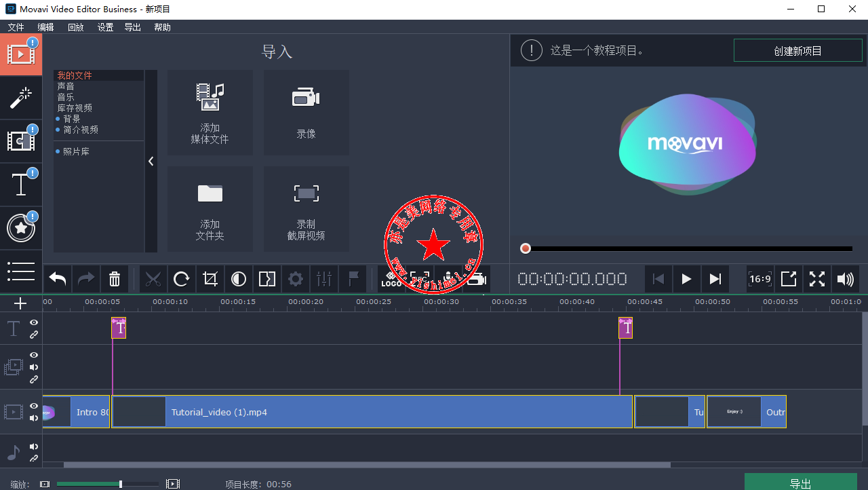Open the Filters magic wand tab
This screenshot has height=490, width=868.
point(21,98)
